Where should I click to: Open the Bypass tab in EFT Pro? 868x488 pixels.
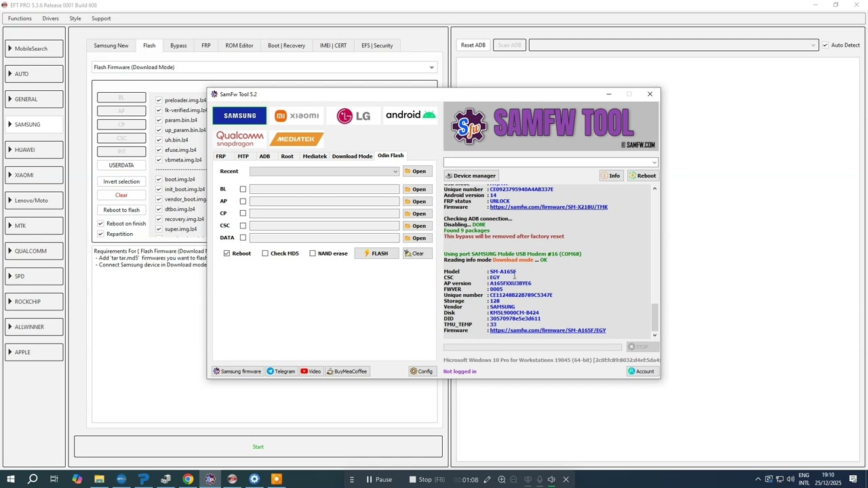point(178,45)
